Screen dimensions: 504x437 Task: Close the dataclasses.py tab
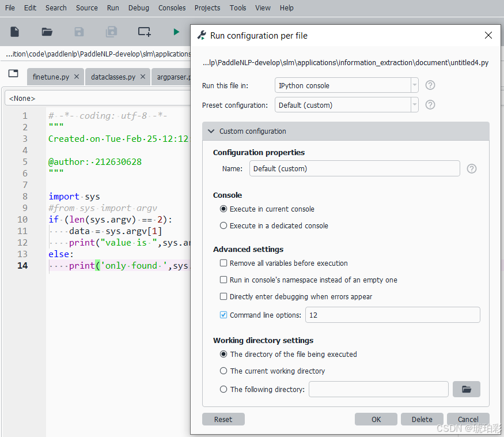(x=143, y=77)
